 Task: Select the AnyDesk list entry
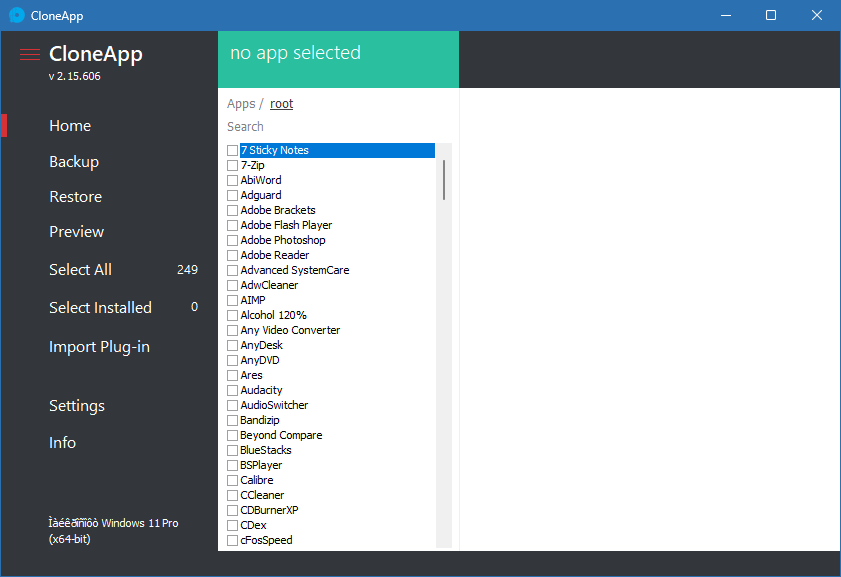[x=261, y=345]
